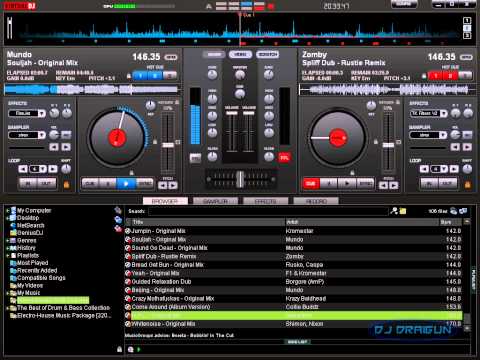Open right deck sampler dropdown
The width and height of the screenshot is (480, 360).
[443, 135]
